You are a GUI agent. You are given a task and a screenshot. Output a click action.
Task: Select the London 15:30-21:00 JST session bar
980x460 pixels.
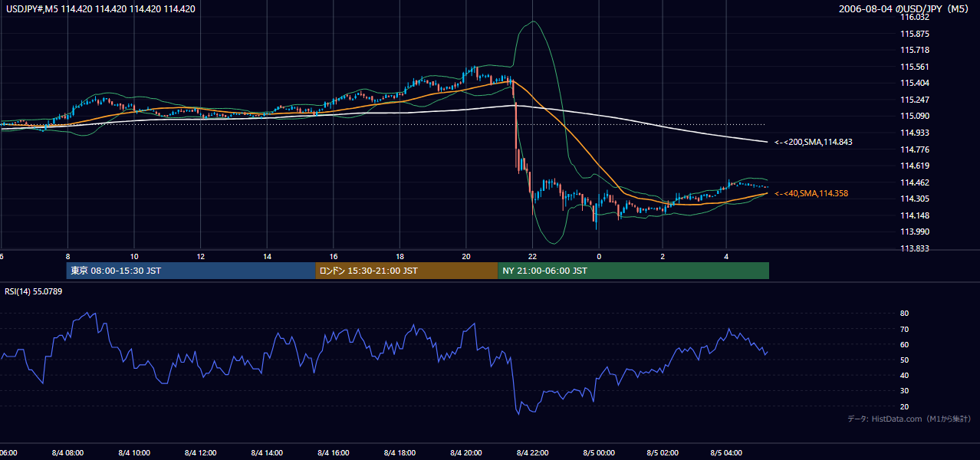[406, 271]
